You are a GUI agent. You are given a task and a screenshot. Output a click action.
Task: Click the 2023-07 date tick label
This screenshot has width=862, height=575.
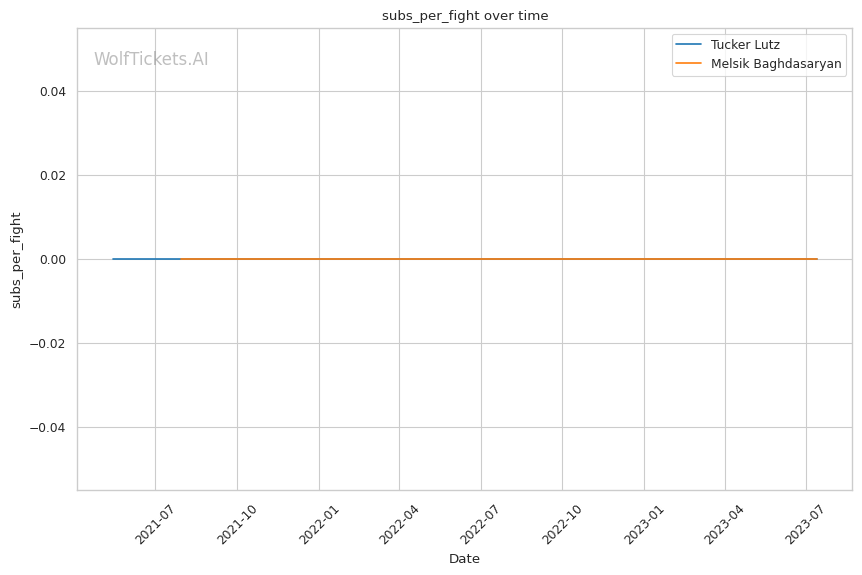(805, 524)
